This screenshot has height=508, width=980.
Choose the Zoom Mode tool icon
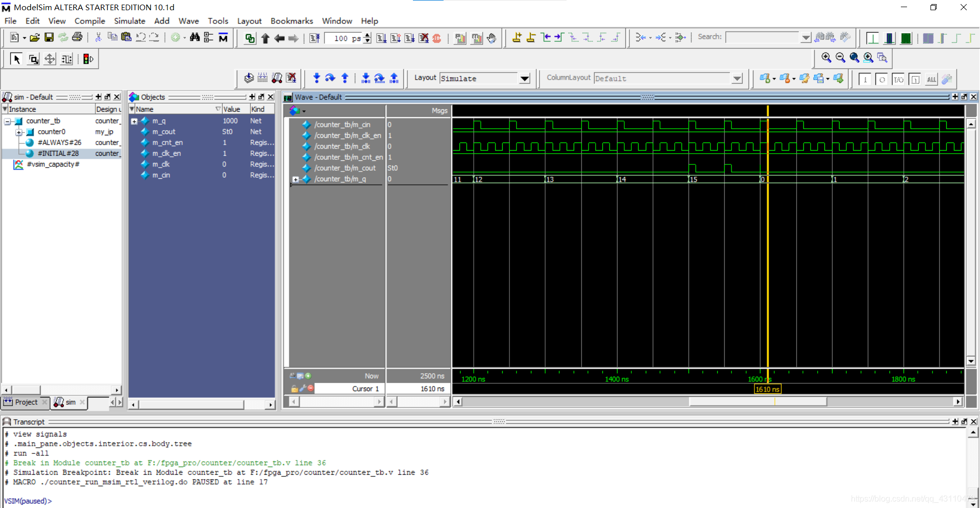[x=33, y=59]
